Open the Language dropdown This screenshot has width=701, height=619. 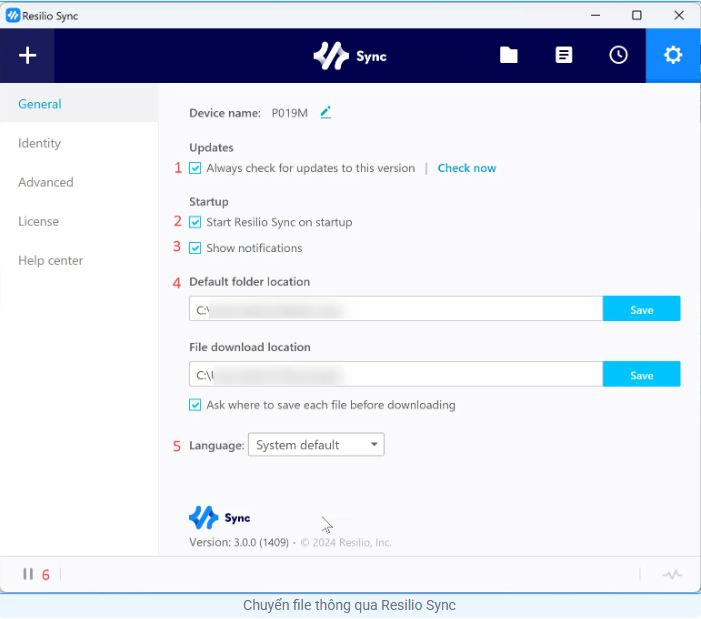(x=316, y=445)
